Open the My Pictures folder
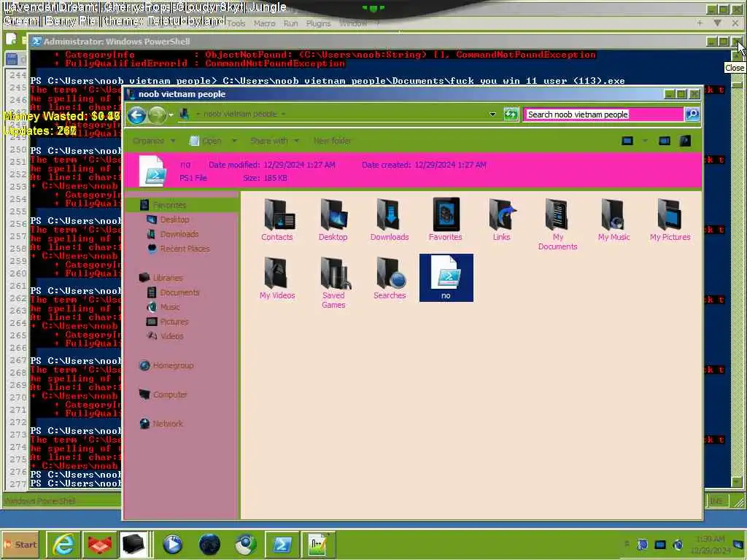Viewport: 747px width, 560px height. click(670, 220)
